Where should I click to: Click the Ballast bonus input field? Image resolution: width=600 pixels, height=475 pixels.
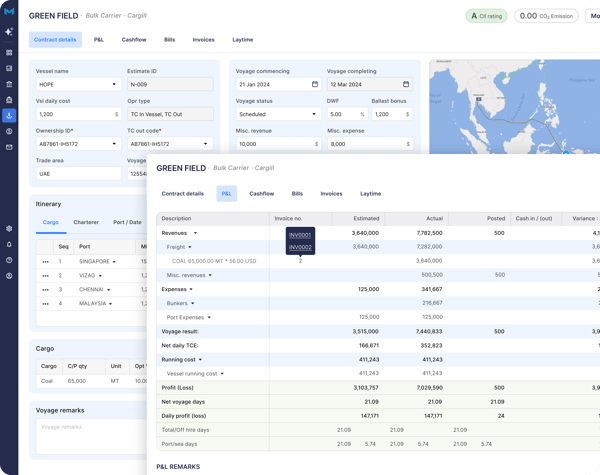[392, 114]
